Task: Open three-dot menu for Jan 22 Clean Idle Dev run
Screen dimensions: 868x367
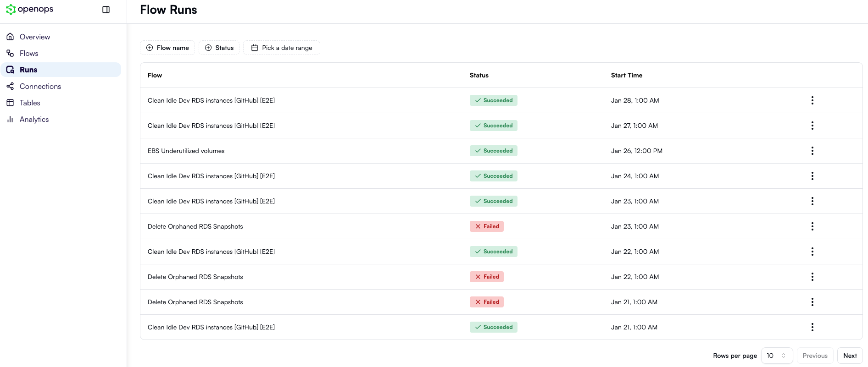Action: tap(812, 252)
